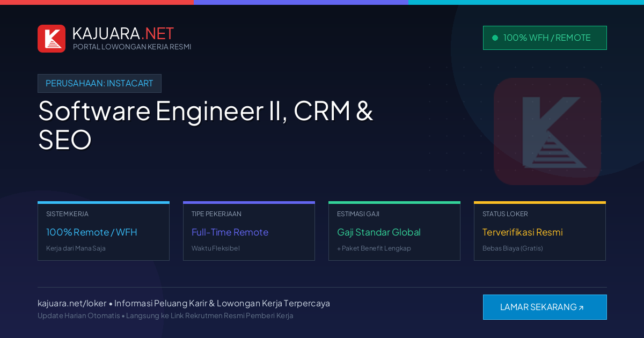Click the PERUSAHAAN: INSTACART label
Image resolution: width=644 pixels, height=338 pixels.
click(99, 83)
